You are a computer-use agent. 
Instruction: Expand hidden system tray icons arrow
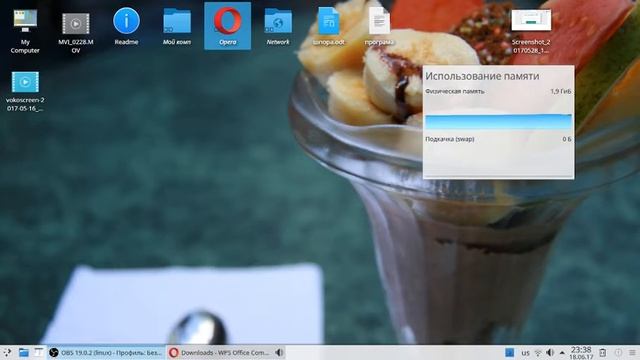pyautogui.click(x=562, y=353)
